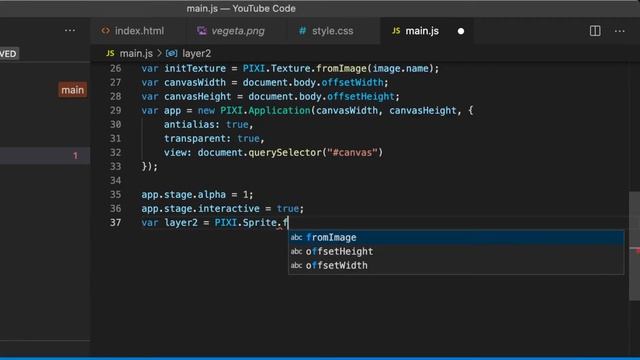This screenshot has width=640, height=360.
Task: Click the HTML file icon on index.html tab
Action: [x=105, y=31]
